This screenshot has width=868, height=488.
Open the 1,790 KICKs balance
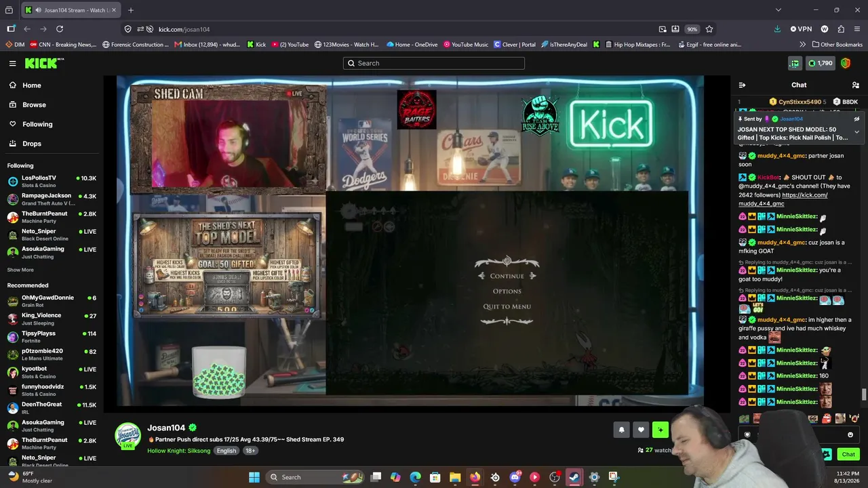click(x=821, y=63)
